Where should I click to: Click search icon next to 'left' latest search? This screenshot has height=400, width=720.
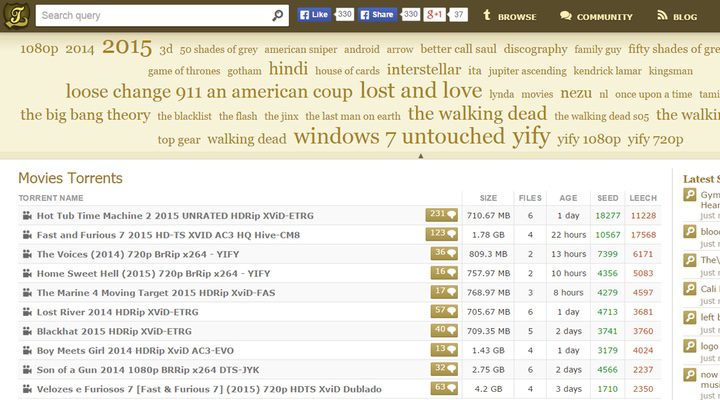coord(690,317)
